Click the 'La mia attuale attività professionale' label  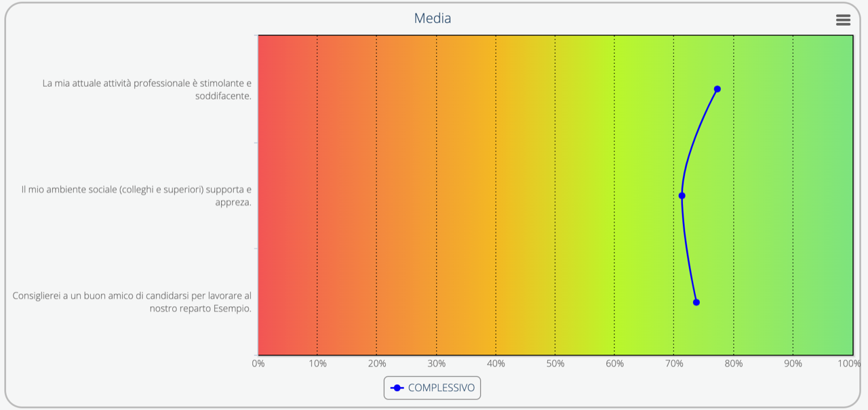(x=146, y=90)
